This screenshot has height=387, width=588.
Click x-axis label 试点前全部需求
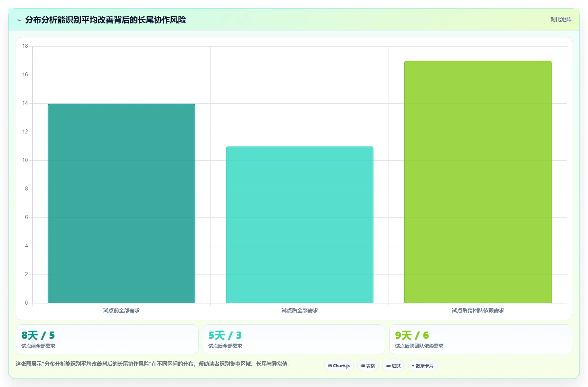(x=121, y=310)
